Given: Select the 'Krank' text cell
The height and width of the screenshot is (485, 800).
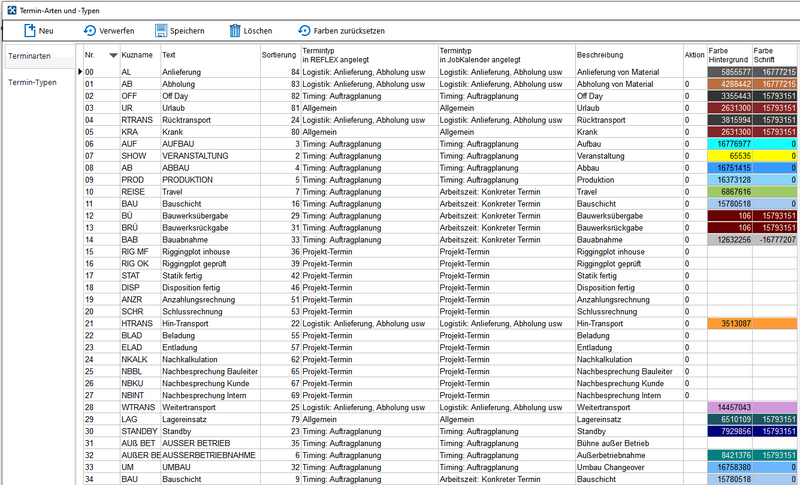Looking at the screenshot, I should pyautogui.click(x=211, y=132).
